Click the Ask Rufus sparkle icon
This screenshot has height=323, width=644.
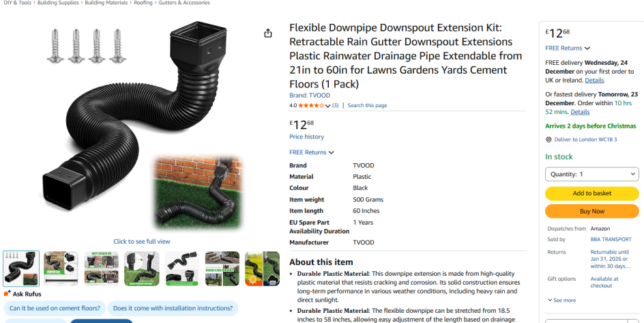point(8,294)
